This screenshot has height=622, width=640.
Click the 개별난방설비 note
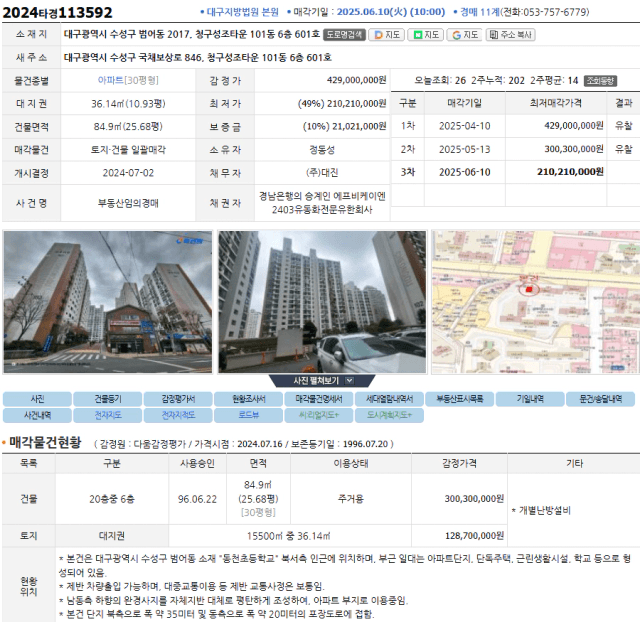pyautogui.click(x=541, y=511)
